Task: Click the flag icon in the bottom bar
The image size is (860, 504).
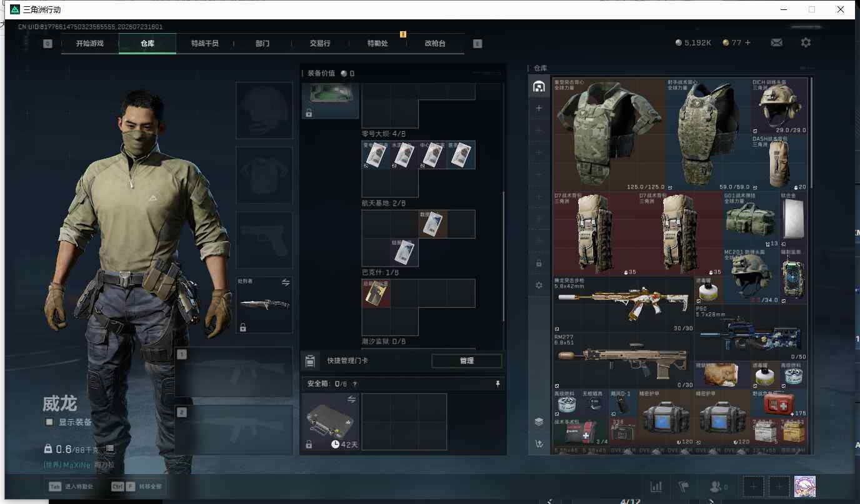Action: [x=684, y=487]
